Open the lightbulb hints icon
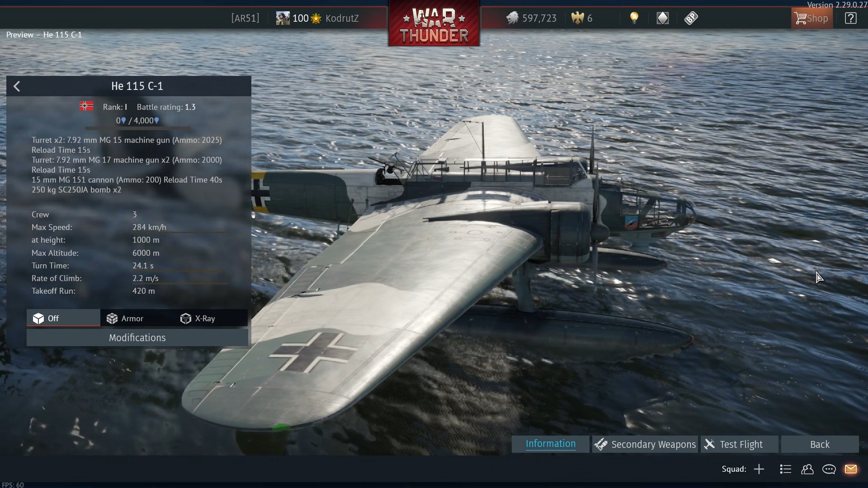Screen dimensions: 868x488 pyautogui.click(x=634, y=18)
